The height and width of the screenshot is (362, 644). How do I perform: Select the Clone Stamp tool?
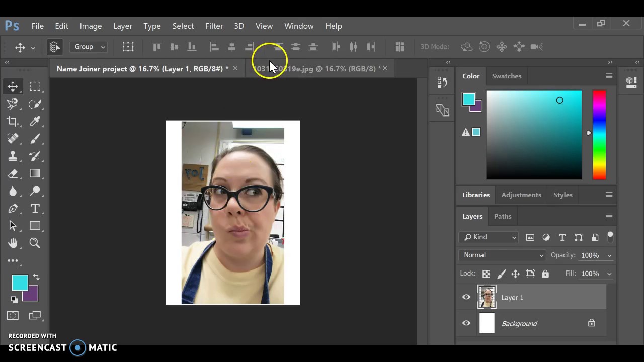pyautogui.click(x=13, y=156)
